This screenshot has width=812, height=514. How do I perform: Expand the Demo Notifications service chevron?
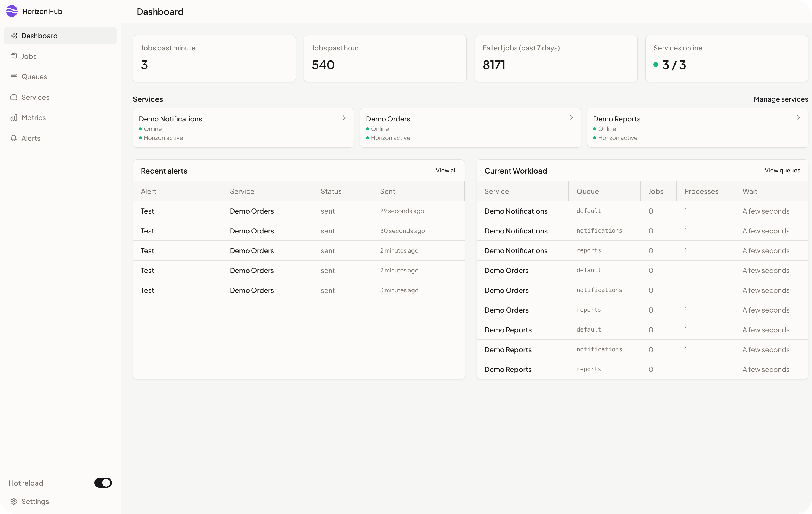pyautogui.click(x=344, y=118)
